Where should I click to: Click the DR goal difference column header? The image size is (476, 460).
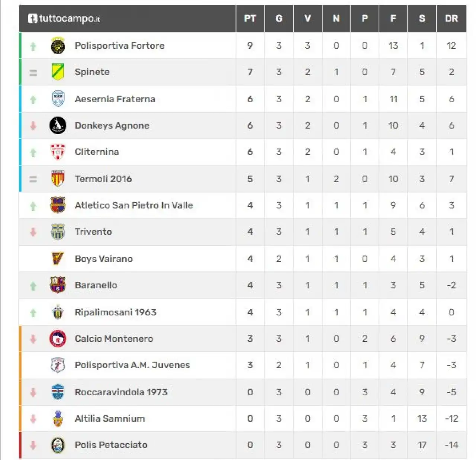pos(451,19)
